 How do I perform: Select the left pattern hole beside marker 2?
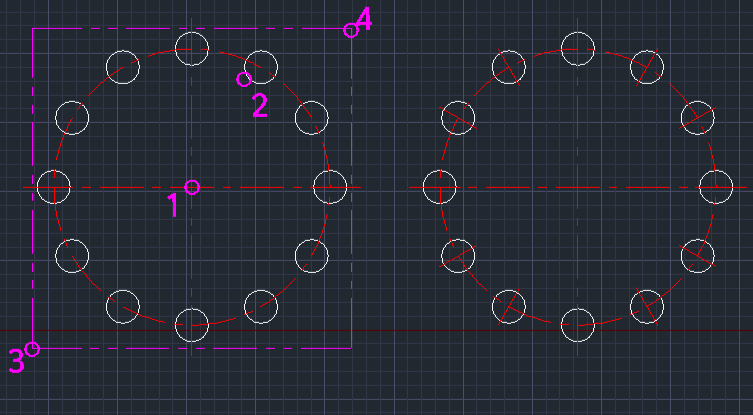tap(260, 66)
